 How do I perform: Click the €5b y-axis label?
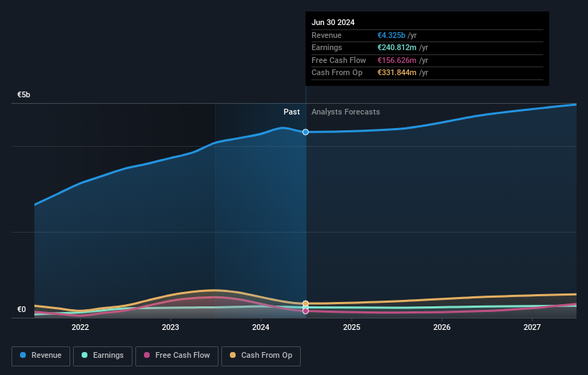[24, 94]
